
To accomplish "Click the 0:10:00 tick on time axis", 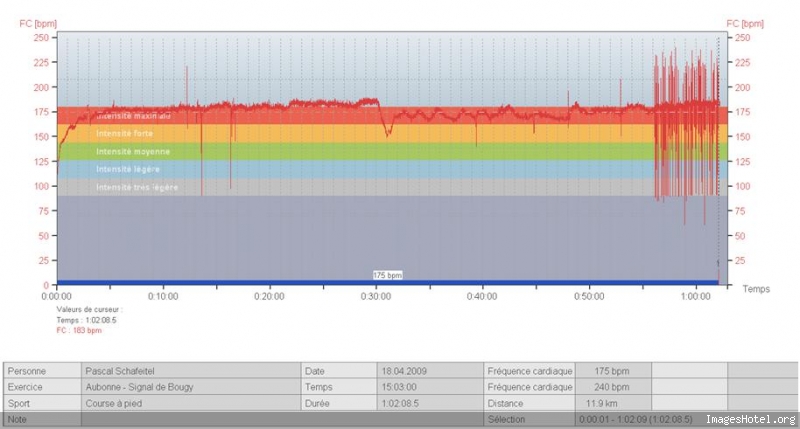I will click(163, 296).
